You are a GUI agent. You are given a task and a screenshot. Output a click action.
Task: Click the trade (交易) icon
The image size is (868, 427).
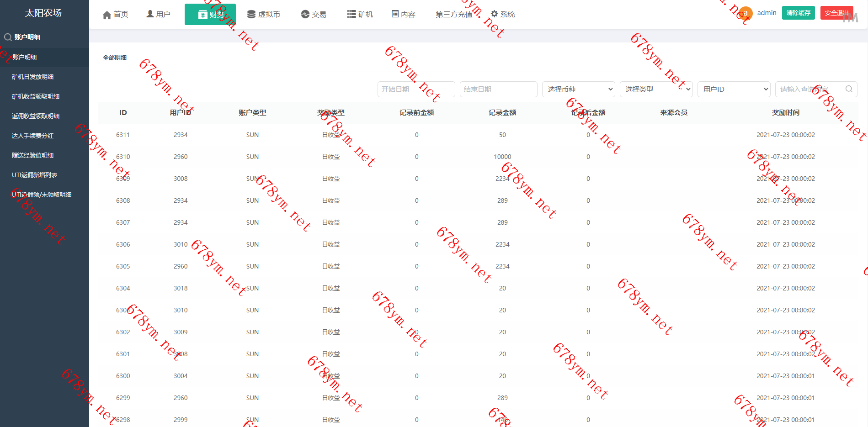click(305, 15)
